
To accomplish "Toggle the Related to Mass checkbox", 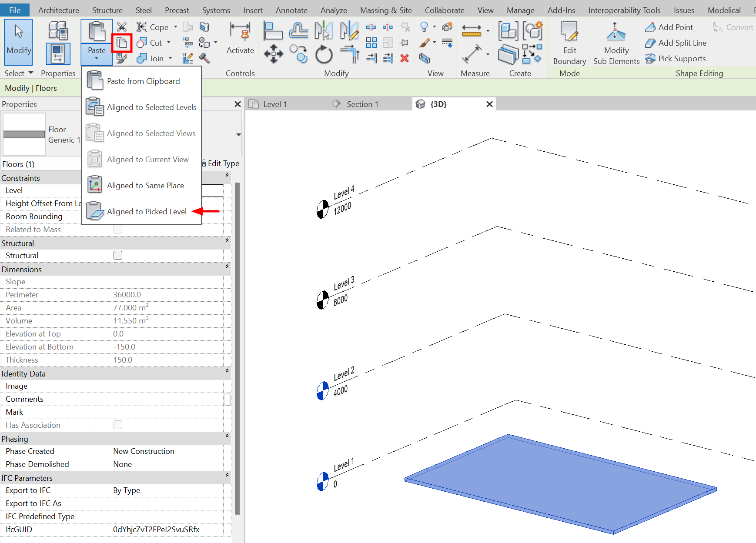I will click(118, 229).
